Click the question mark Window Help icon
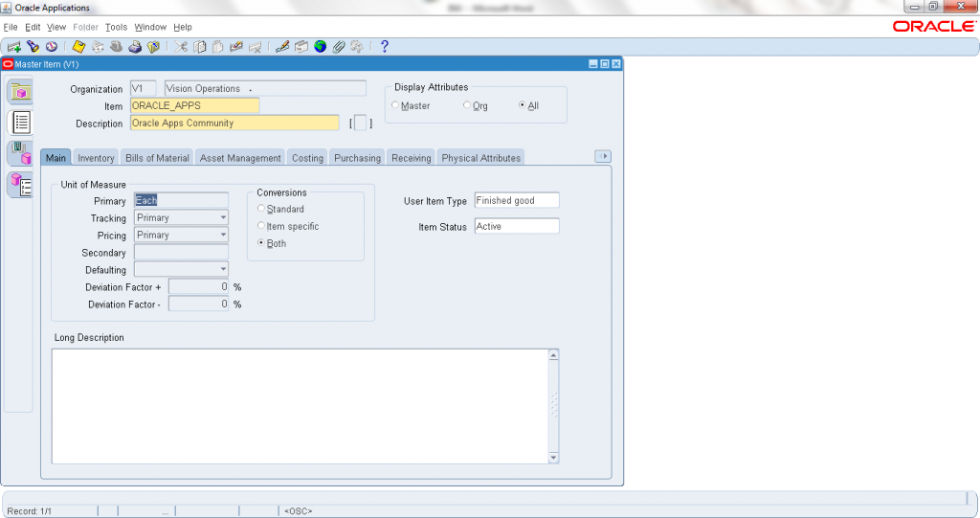Screen dimensions: 980x518 [x=385, y=46]
